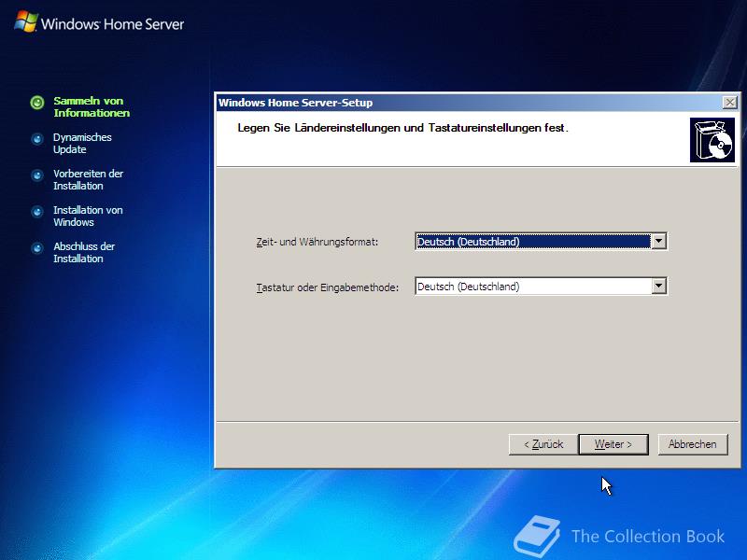Screen dimensions: 747x560
Task: Open the Zeit- und Währungsformat dropdown arrow
Action: pyautogui.click(x=658, y=242)
